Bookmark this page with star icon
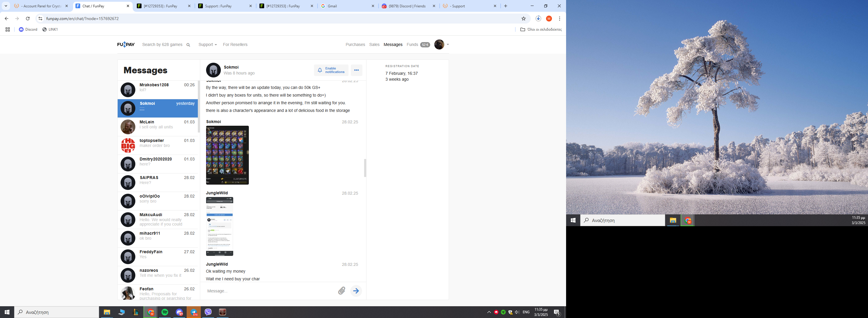868x318 pixels. 523,19
